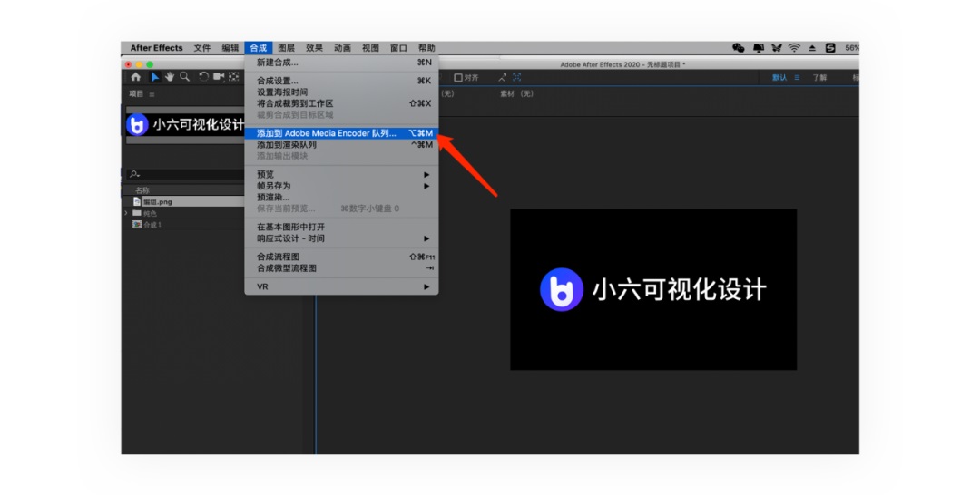Viewport: 980px width, 495px height.
Task: Choose 合成微型流程图
Action: (x=341, y=267)
